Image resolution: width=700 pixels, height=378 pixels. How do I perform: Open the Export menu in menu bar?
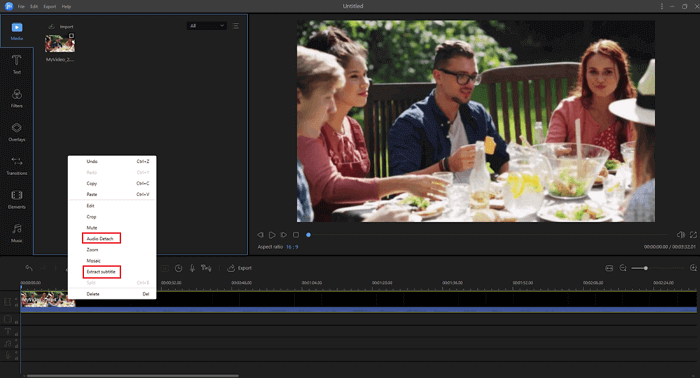pos(50,7)
